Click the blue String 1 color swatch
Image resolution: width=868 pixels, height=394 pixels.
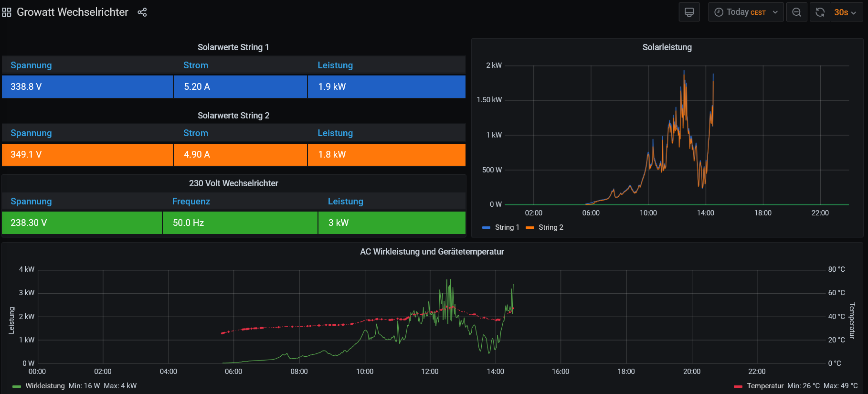487,228
